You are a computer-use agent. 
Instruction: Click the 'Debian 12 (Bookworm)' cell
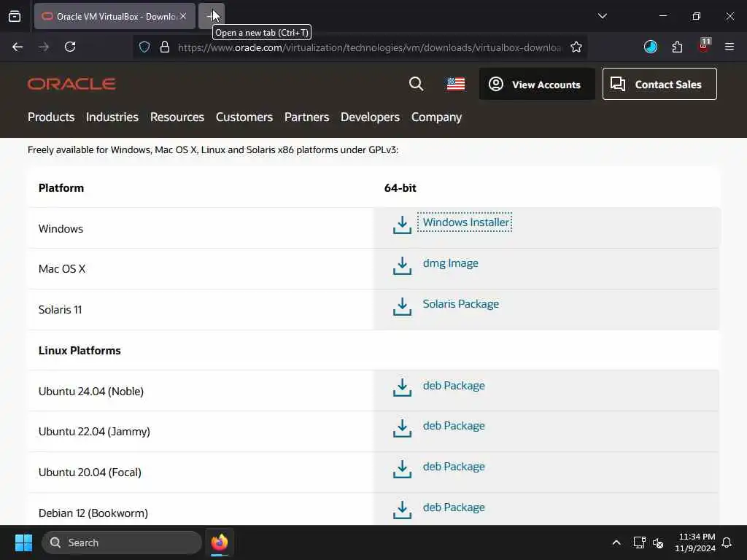pos(93,513)
